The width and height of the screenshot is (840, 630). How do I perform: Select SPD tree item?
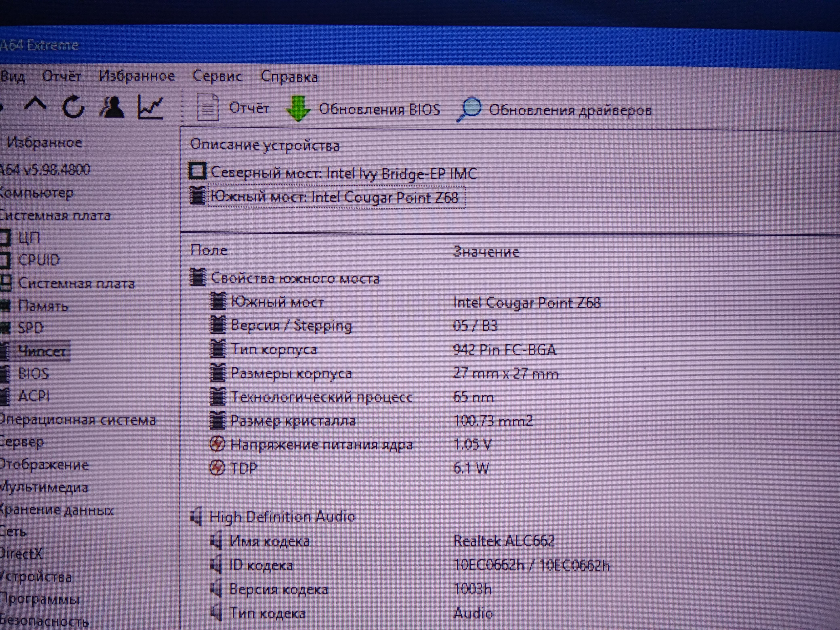[30, 328]
